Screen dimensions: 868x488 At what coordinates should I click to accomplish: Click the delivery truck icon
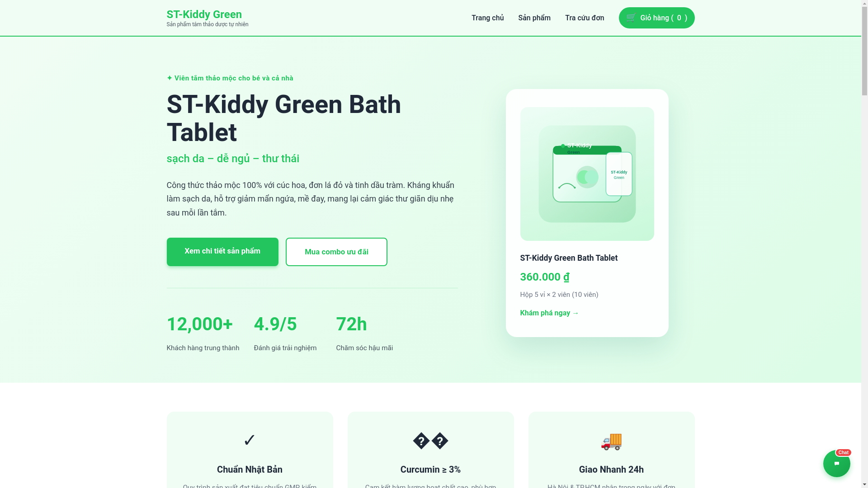pyautogui.click(x=611, y=441)
